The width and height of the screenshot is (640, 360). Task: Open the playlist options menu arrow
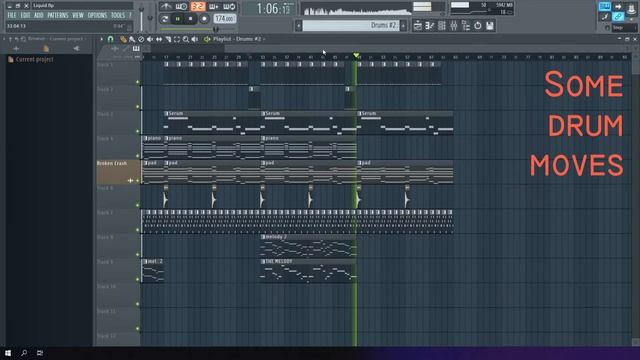tap(102, 39)
